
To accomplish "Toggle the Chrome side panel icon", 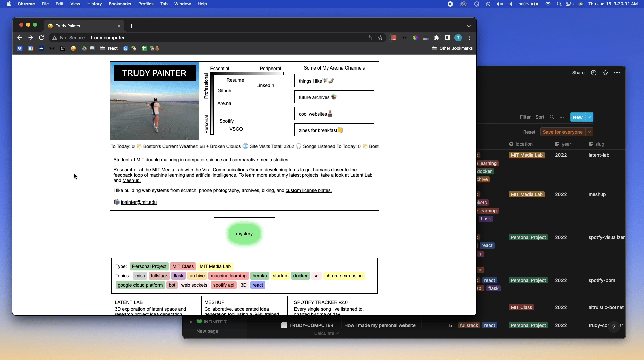I will coord(447,38).
